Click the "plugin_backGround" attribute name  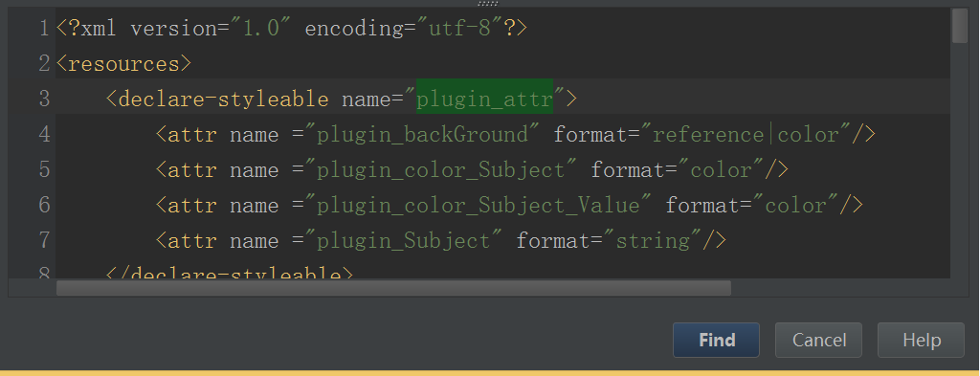point(423,134)
